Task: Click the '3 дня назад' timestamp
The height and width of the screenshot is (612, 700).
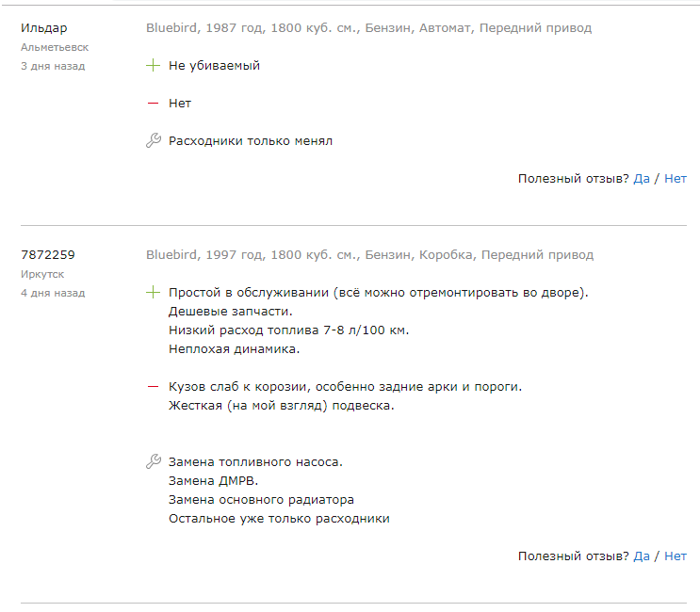Action: [x=53, y=66]
